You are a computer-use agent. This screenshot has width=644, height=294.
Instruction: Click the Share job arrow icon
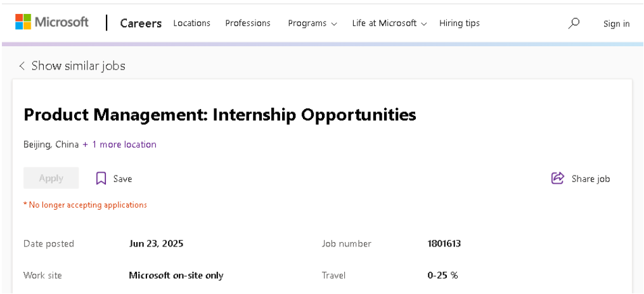tap(557, 178)
